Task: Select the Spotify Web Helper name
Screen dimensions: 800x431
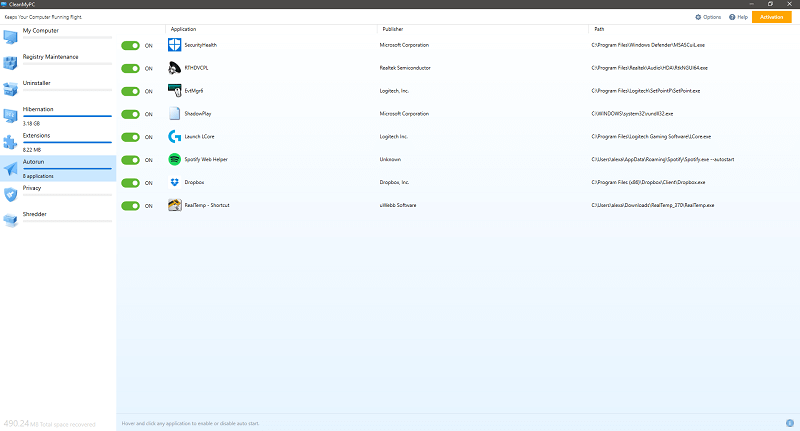Action: [x=206, y=159]
